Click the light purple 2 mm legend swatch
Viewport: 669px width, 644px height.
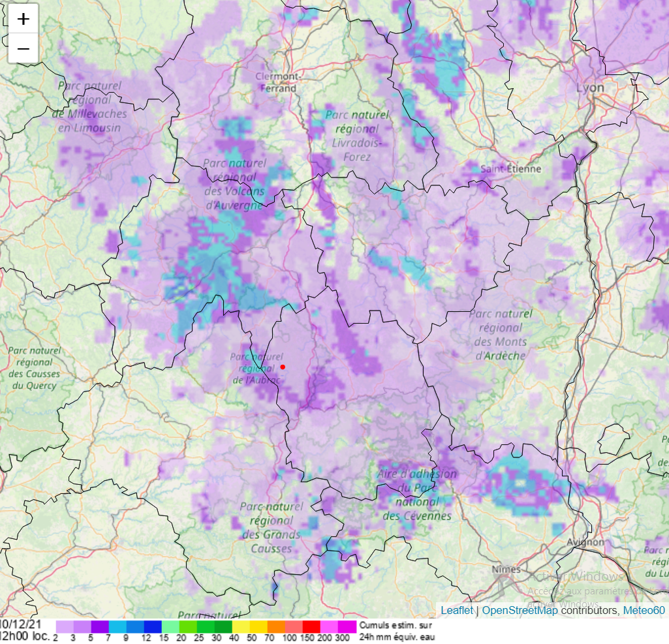pyautogui.click(x=65, y=626)
